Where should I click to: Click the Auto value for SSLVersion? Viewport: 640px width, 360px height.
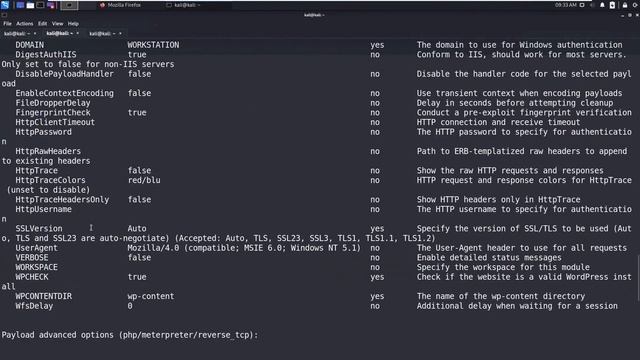point(137,229)
